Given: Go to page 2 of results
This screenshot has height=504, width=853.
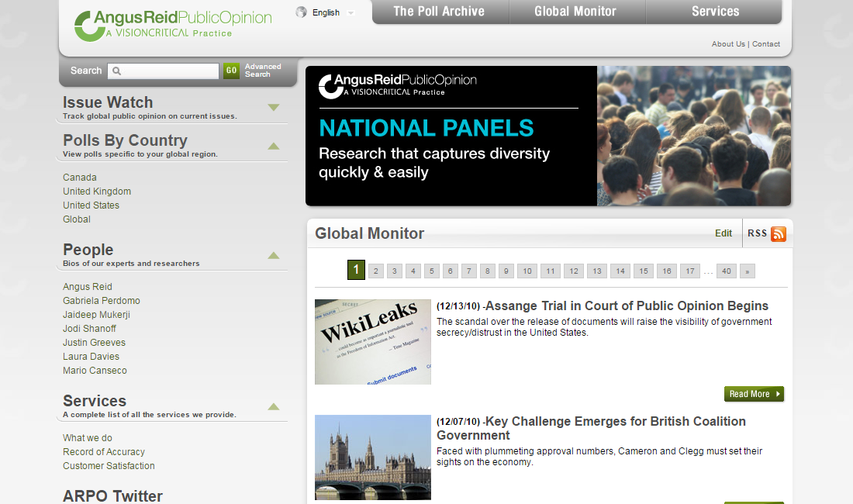Looking at the screenshot, I should coord(376,271).
